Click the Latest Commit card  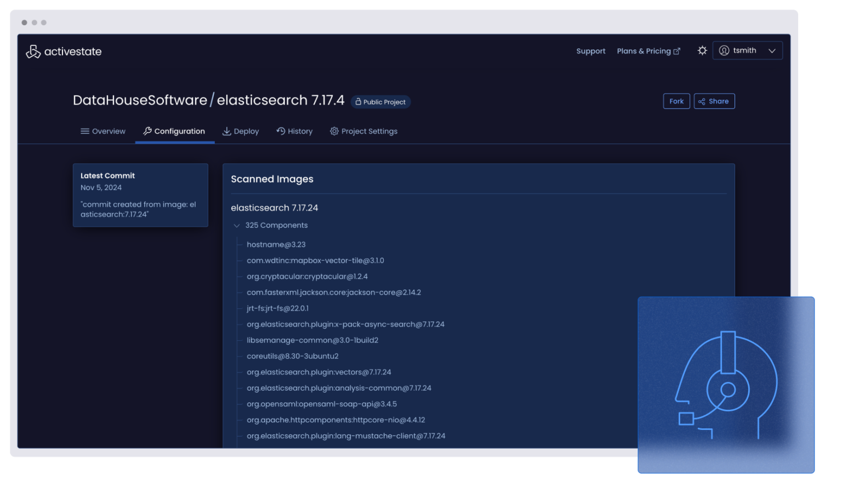tap(140, 195)
